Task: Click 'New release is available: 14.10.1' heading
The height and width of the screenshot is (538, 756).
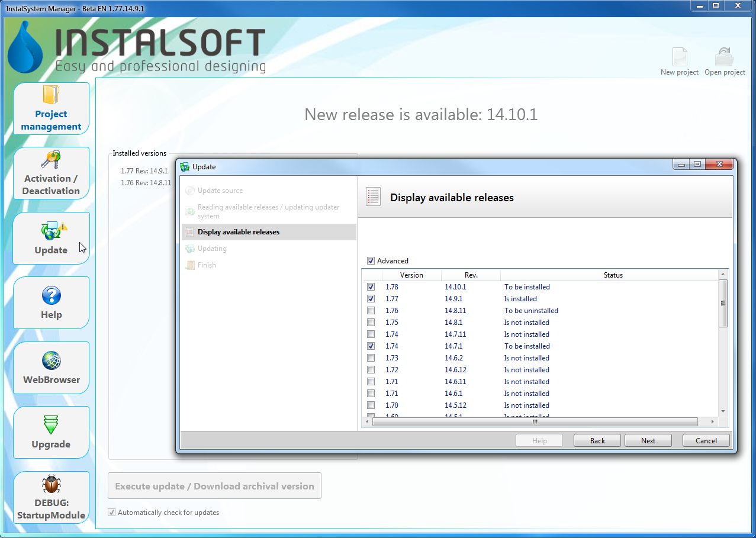Action: [x=421, y=114]
